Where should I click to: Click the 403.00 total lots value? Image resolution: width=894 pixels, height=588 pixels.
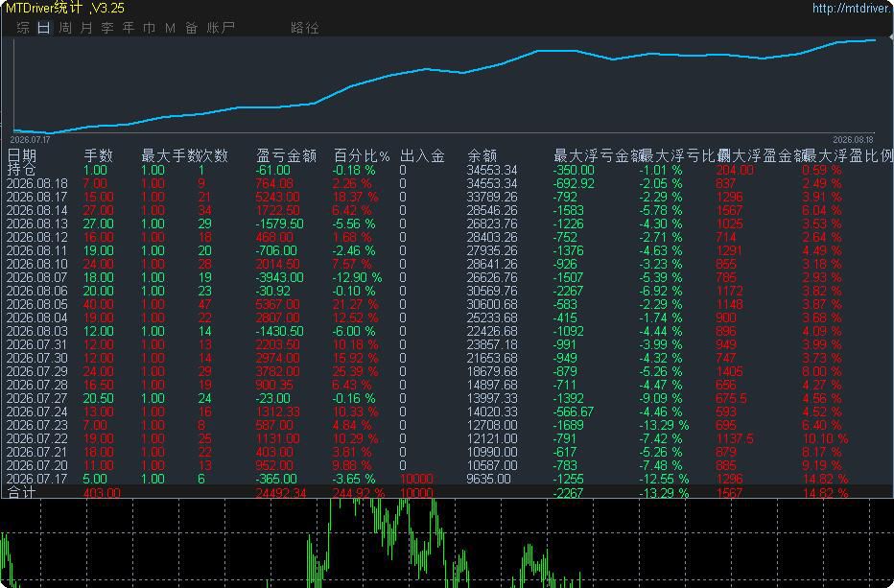[102, 492]
